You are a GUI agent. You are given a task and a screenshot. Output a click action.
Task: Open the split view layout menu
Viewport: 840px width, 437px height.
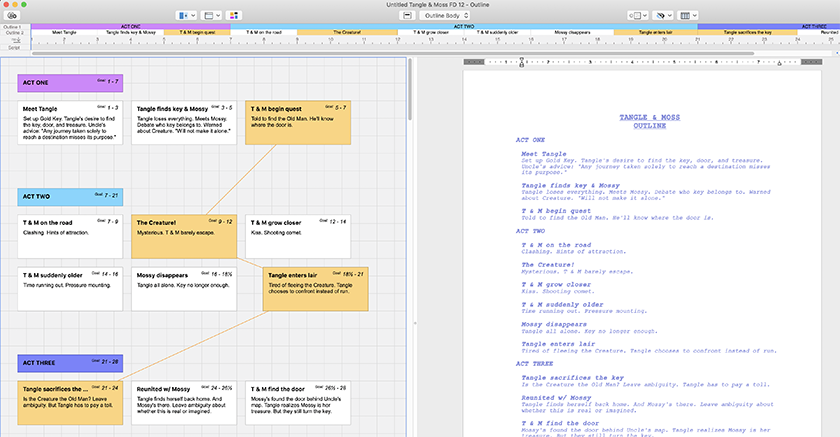(x=187, y=16)
